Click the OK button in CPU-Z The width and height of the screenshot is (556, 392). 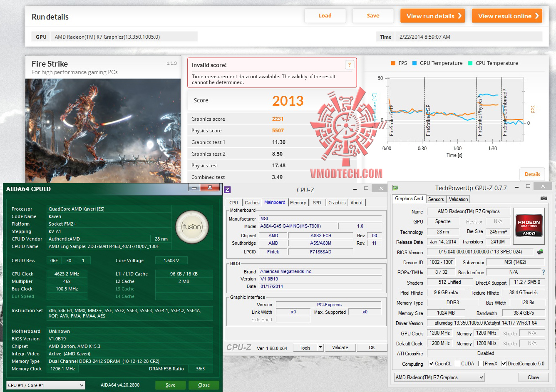pos(372,347)
